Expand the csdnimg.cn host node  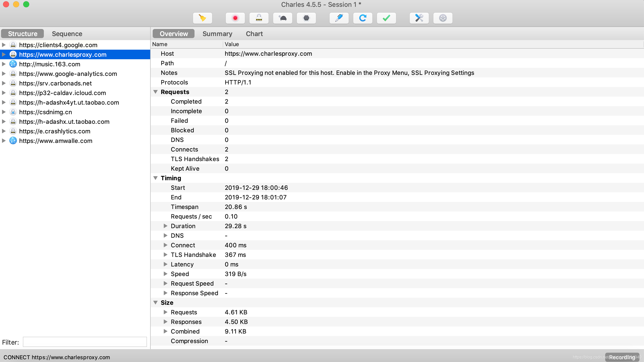4,112
